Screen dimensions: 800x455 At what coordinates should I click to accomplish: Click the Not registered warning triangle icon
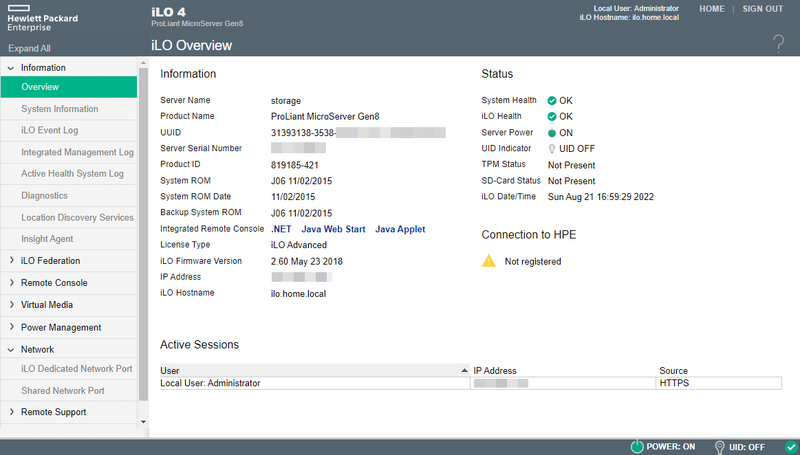coord(489,261)
